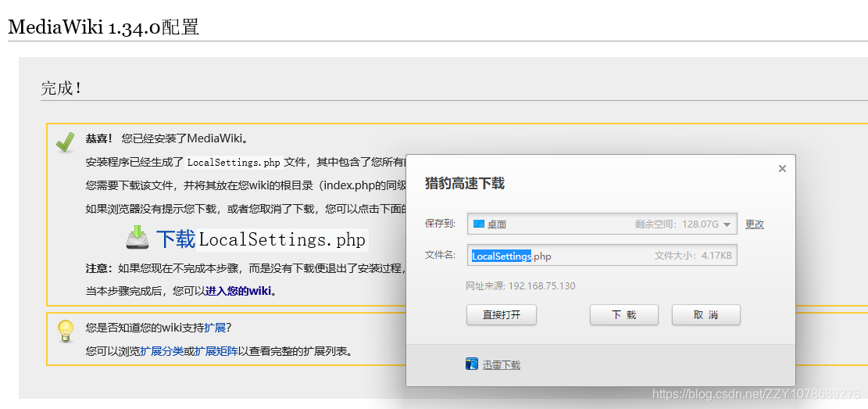Click the MediaWiki 1.34.0配置 heading
The height and width of the screenshot is (409, 868).
(103, 26)
